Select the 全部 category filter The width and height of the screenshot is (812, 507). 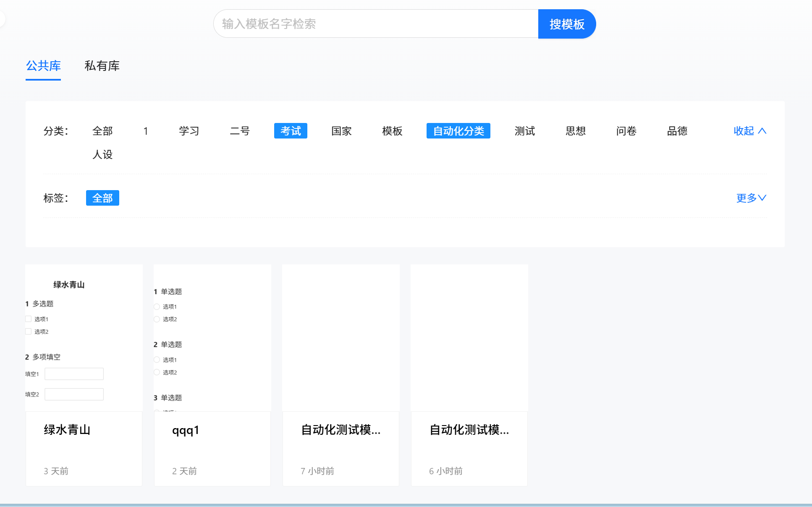point(102,131)
